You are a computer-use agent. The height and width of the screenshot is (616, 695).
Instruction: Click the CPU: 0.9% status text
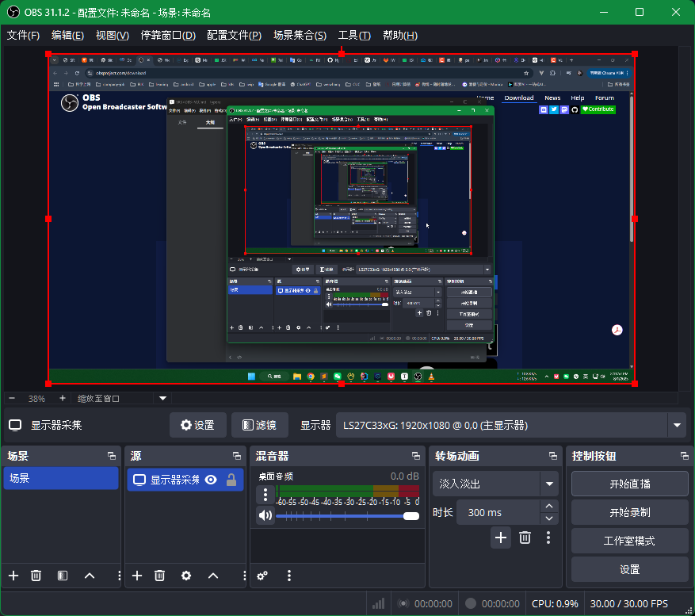[555, 603]
